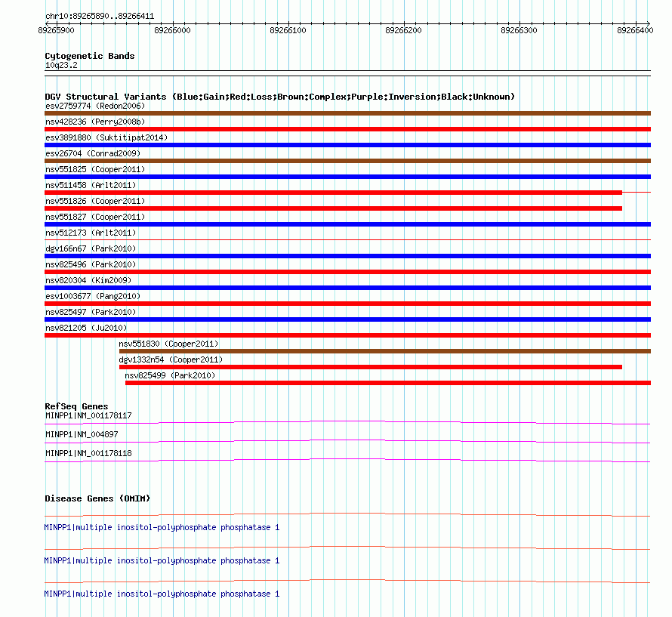Select the dgv1332n54 (Cooper2011) label
The width and height of the screenshot is (672, 617).
[x=171, y=359]
